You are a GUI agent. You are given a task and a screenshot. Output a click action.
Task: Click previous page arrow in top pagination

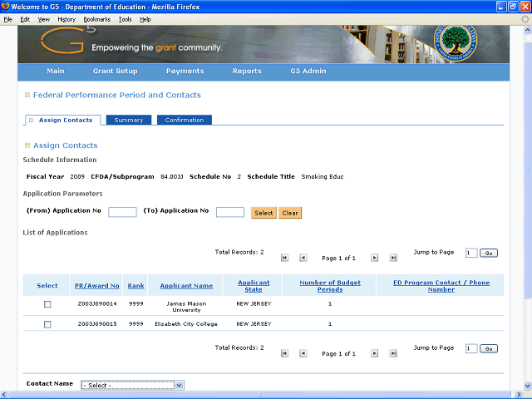[x=303, y=258]
